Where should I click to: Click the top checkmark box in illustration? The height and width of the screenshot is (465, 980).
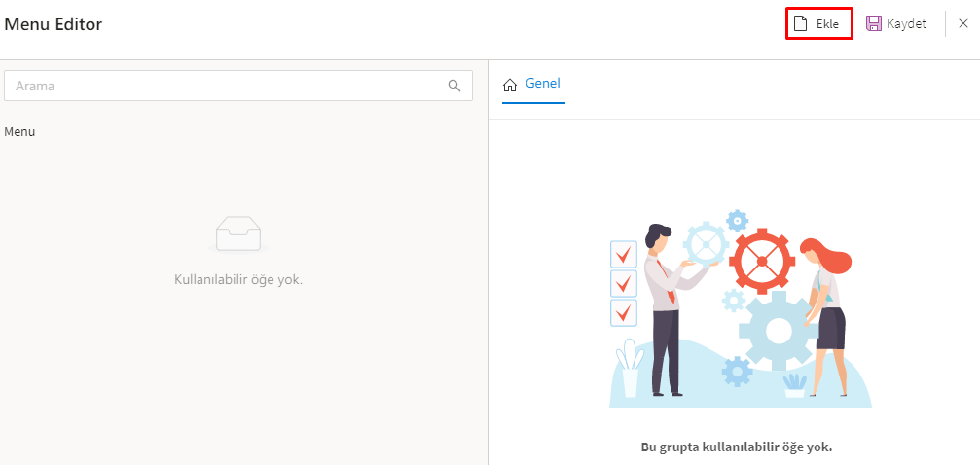click(x=623, y=255)
